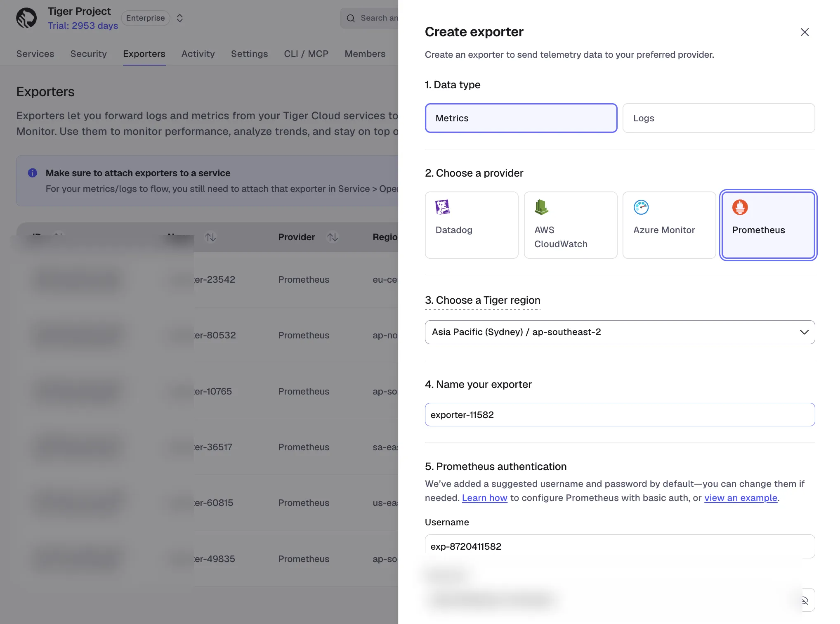Go to the Security tab
The height and width of the screenshot is (624, 840).
click(89, 54)
